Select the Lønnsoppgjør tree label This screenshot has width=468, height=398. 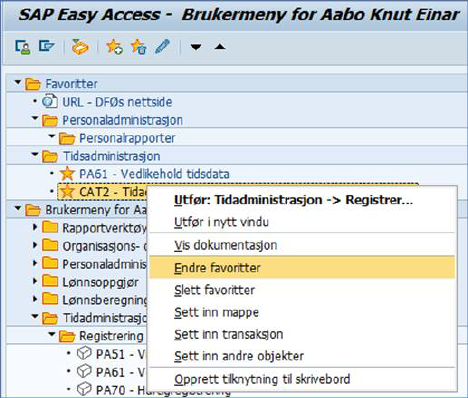coord(100,282)
